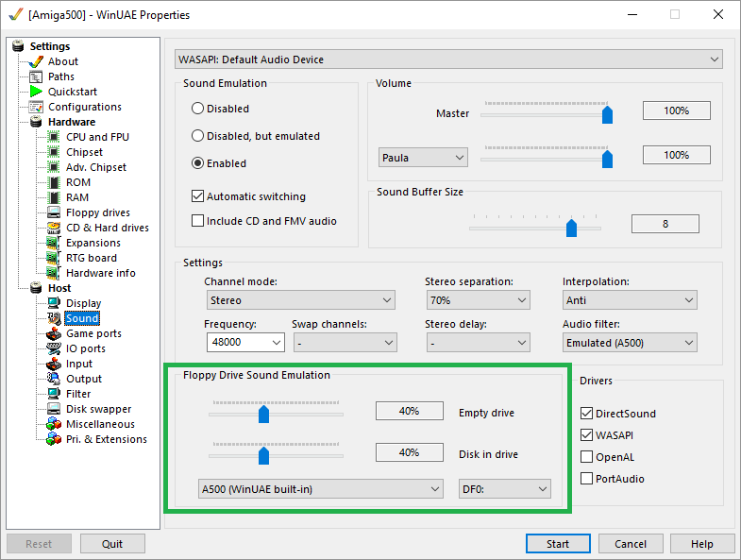Click the Quit button
Viewport: 741px width, 560px height.
tap(112, 544)
